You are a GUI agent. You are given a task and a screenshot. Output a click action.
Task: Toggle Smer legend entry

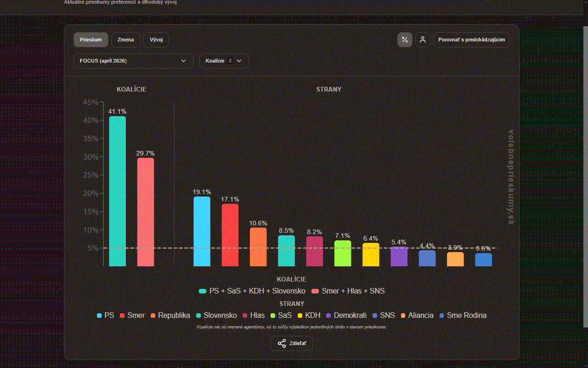pyautogui.click(x=132, y=316)
